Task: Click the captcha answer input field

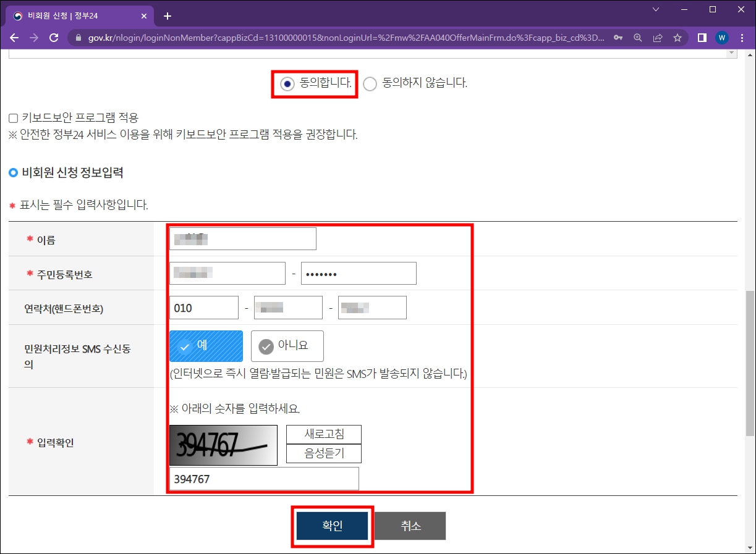Action: click(x=263, y=478)
